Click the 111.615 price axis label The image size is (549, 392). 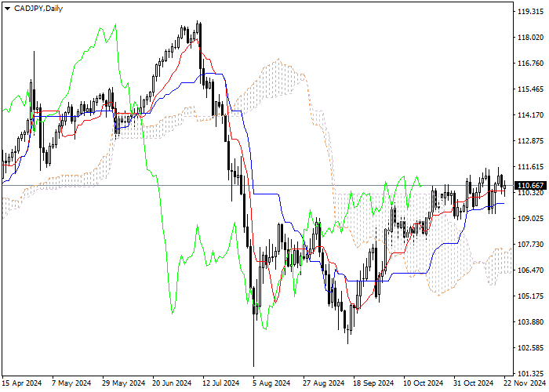530,167
